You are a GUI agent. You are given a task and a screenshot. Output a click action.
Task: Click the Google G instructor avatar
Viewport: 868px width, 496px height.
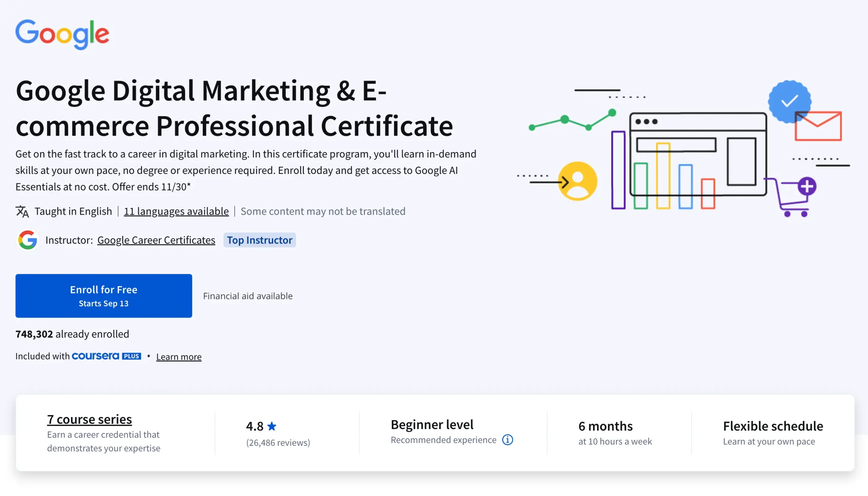tap(27, 240)
